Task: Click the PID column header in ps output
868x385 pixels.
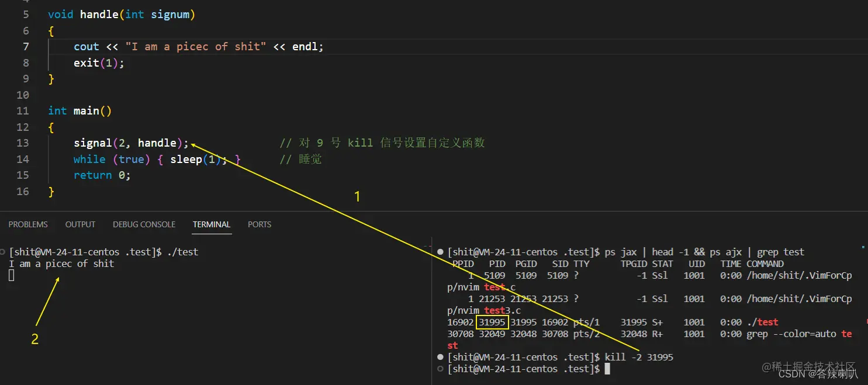Action: click(x=497, y=264)
